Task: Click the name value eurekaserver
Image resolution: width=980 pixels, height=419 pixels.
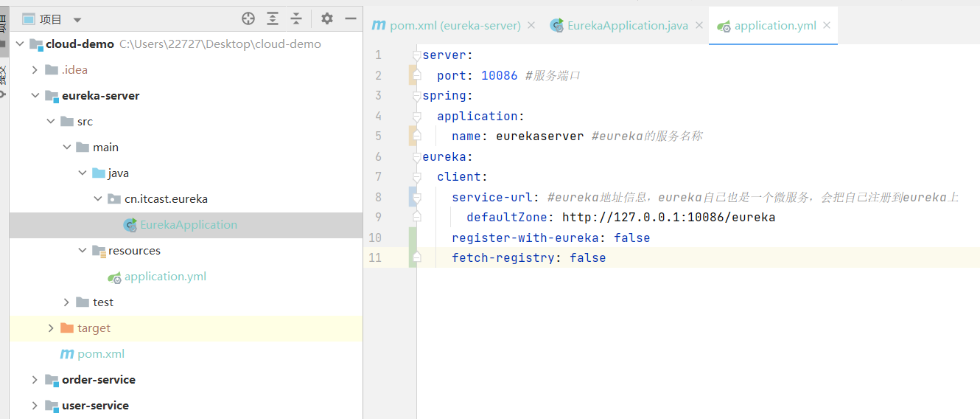Action: tap(540, 136)
